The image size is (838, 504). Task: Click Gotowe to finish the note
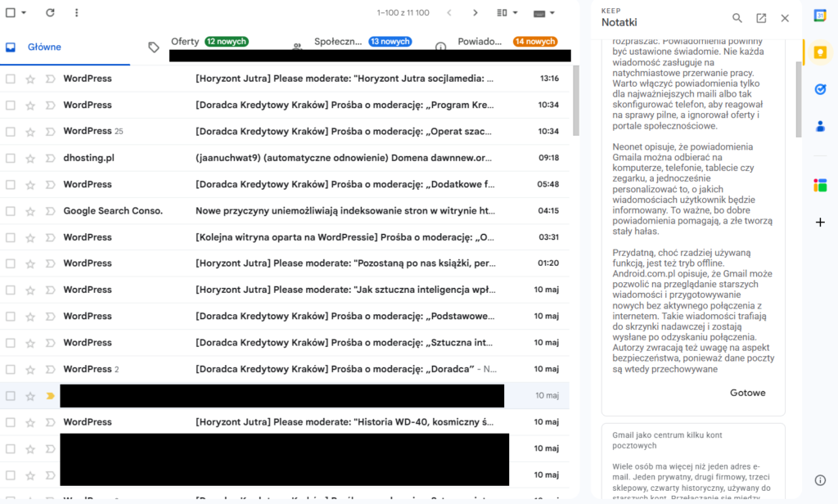[x=747, y=393]
